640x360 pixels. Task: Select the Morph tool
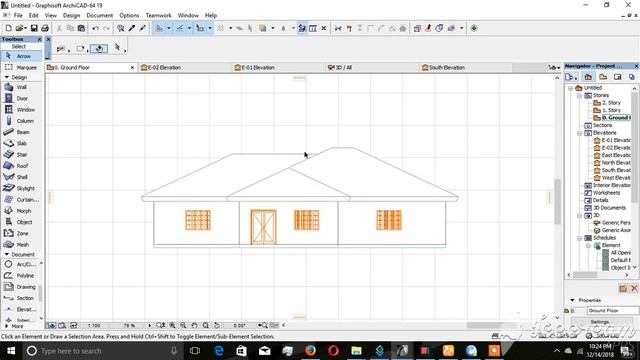21,211
